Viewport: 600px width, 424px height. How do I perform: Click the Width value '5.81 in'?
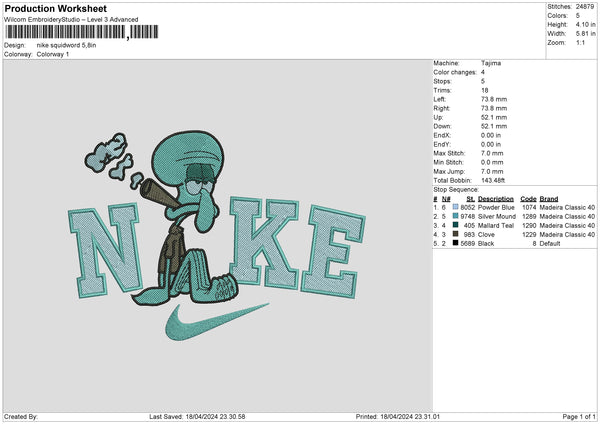(585, 34)
